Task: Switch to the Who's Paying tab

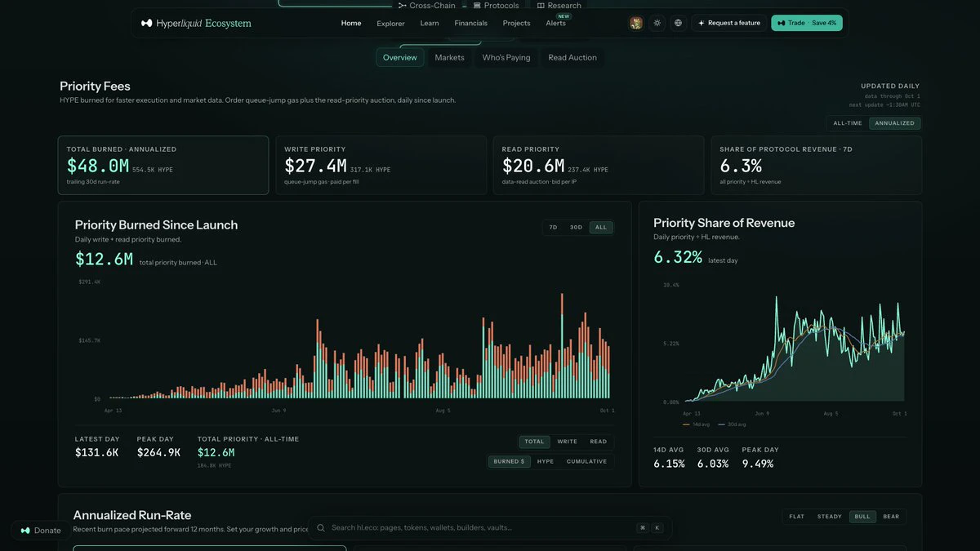Action: click(x=506, y=57)
